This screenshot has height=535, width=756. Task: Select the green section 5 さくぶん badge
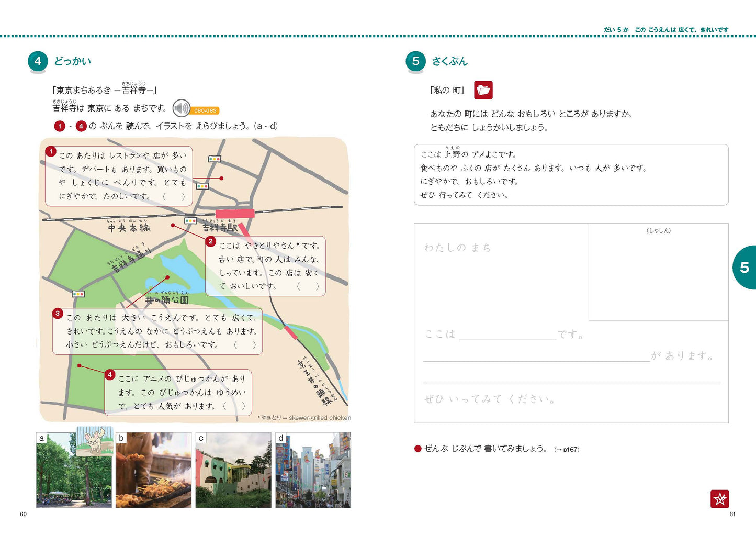tap(415, 61)
